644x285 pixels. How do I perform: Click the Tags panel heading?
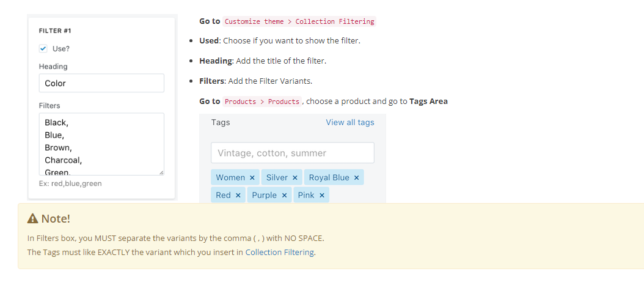tap(221, 122)
